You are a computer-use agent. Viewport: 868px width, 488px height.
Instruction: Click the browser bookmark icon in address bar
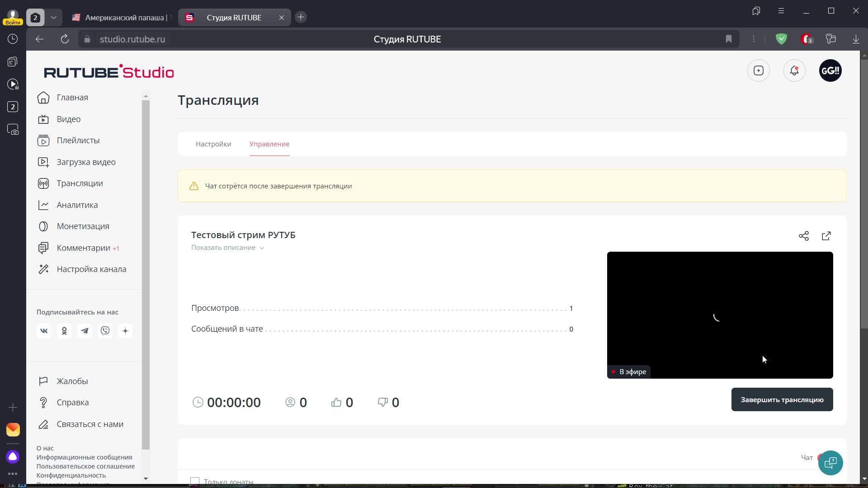tap(729, 39)
